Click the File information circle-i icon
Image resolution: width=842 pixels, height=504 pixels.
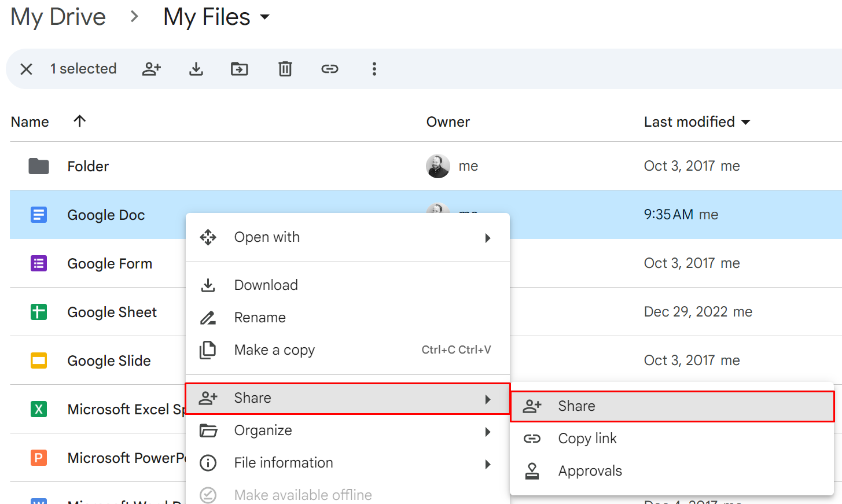click(x=208, y=463)
